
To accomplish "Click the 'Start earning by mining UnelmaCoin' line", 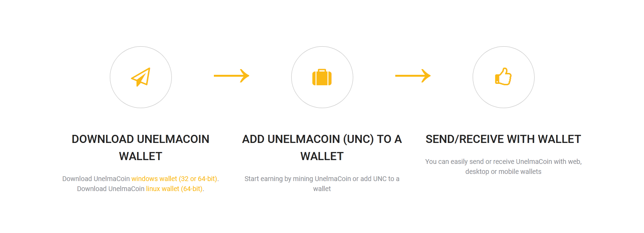I will [x=297, y=179].
